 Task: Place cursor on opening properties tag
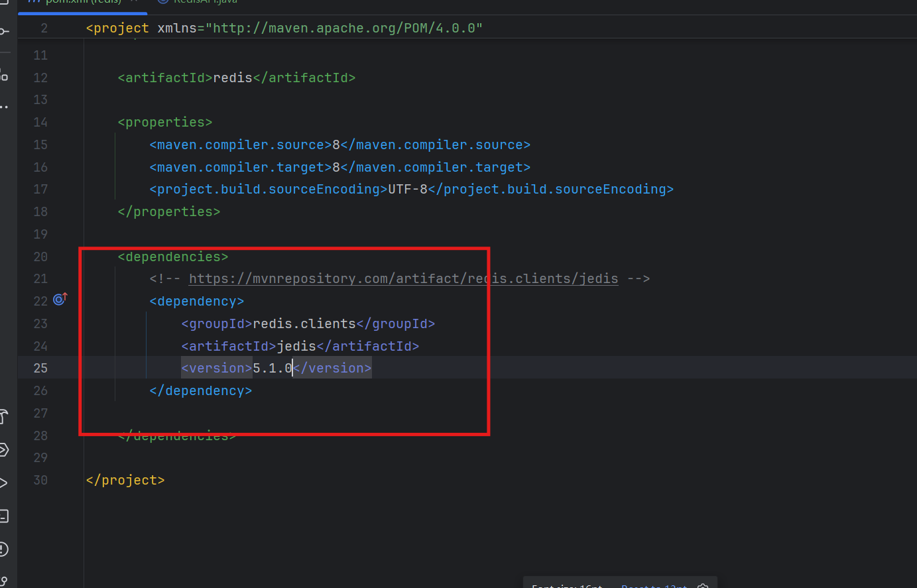(x=165, y=122)
